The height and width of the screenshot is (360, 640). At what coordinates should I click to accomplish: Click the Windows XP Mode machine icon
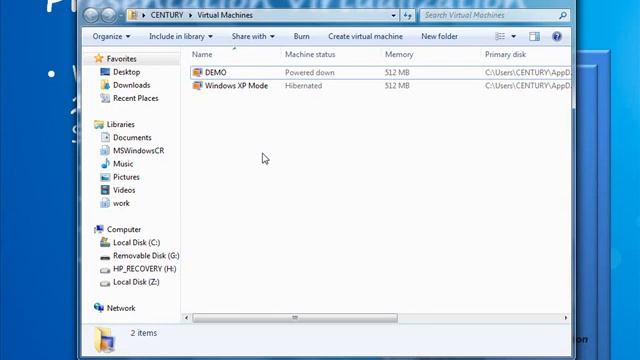[198, 86]
